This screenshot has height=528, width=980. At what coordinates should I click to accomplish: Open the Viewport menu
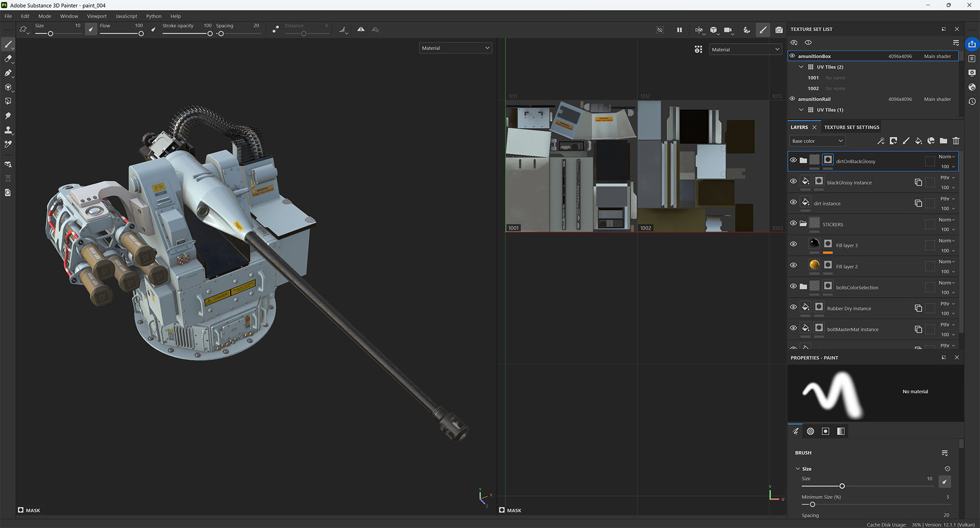tap(96, 16)
